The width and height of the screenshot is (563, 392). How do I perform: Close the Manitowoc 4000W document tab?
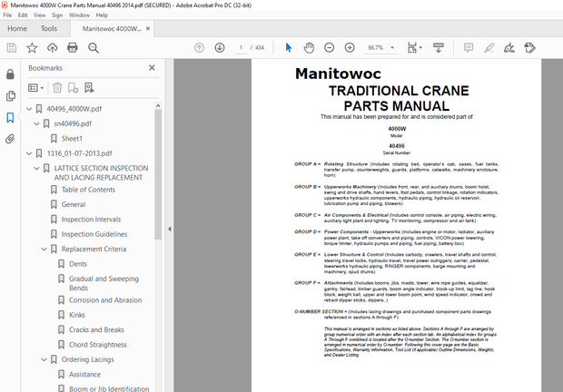tap(148, 29)
